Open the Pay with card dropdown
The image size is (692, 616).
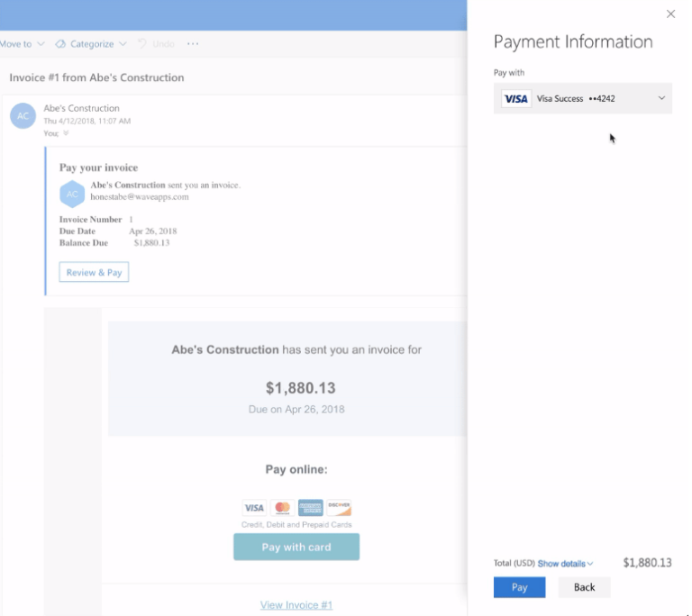pos(583,98)
